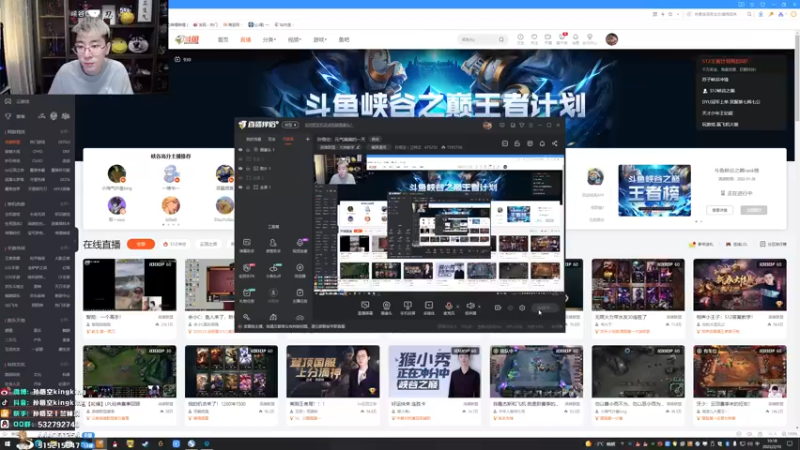
Task: Toggle eye of dimmed fourth source row
Action: click(x=240, y=178)
